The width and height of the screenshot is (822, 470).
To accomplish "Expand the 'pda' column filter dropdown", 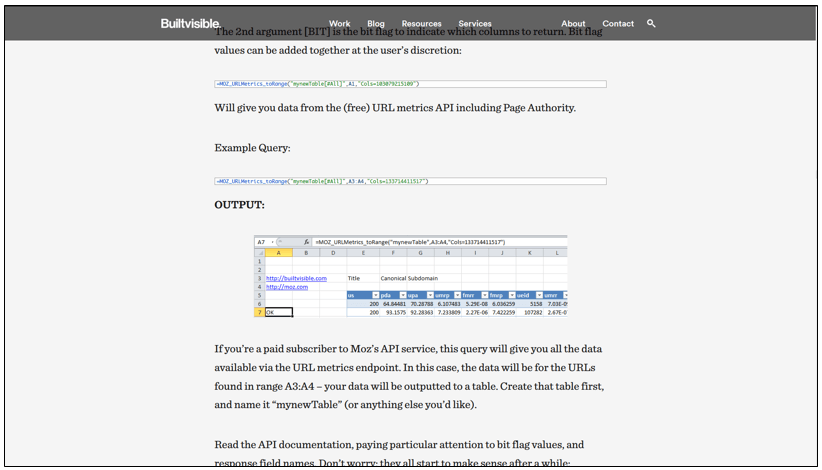I will (403, 296).
